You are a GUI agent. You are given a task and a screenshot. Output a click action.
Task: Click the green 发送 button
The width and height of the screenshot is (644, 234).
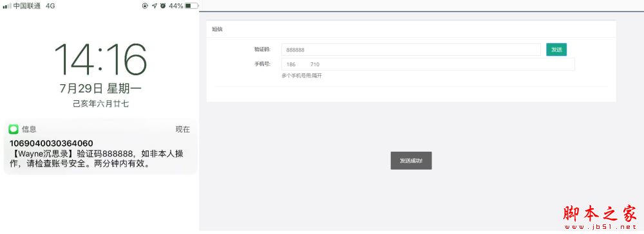(x=556, y=50)
